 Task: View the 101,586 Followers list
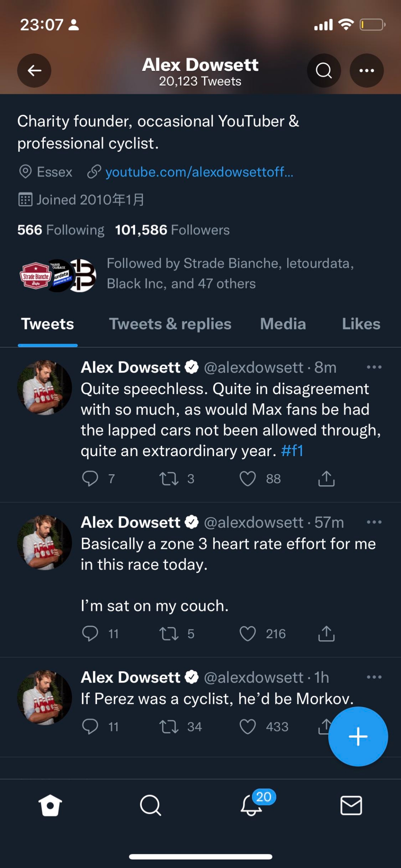172,230
